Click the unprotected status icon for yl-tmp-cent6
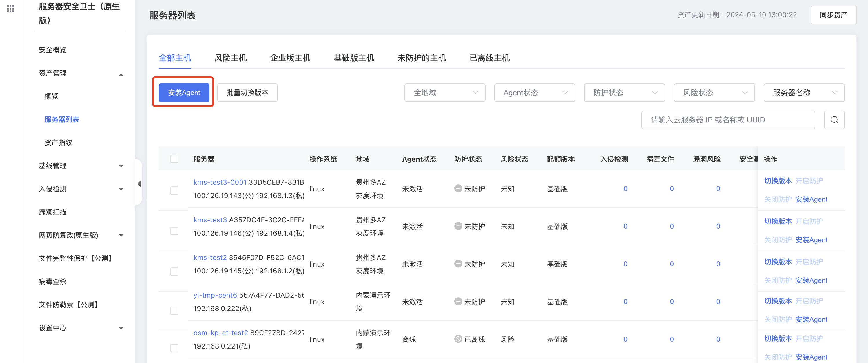This screenshot has width=868, height=363. pos(458,301)
